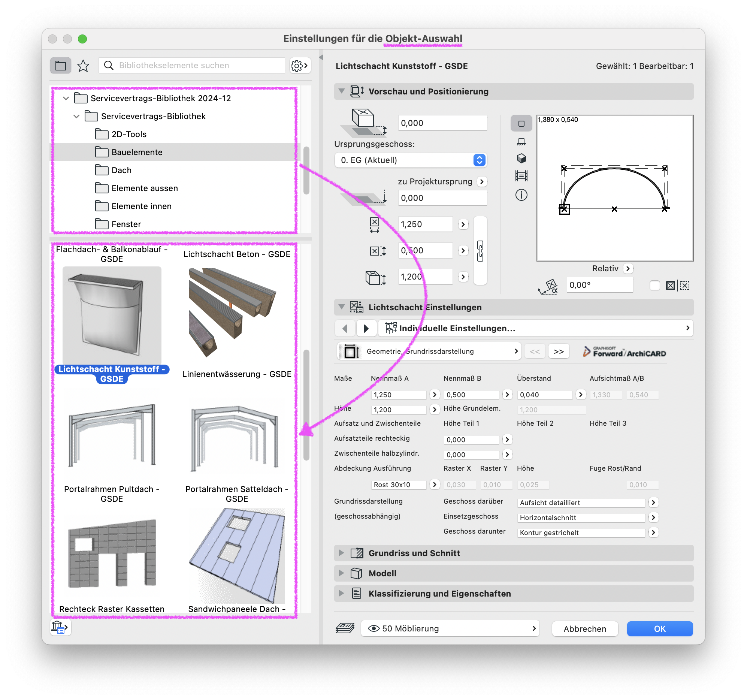
Task: Open Aufsicht detailliert options arrow
Action: [x=653, y=503]
